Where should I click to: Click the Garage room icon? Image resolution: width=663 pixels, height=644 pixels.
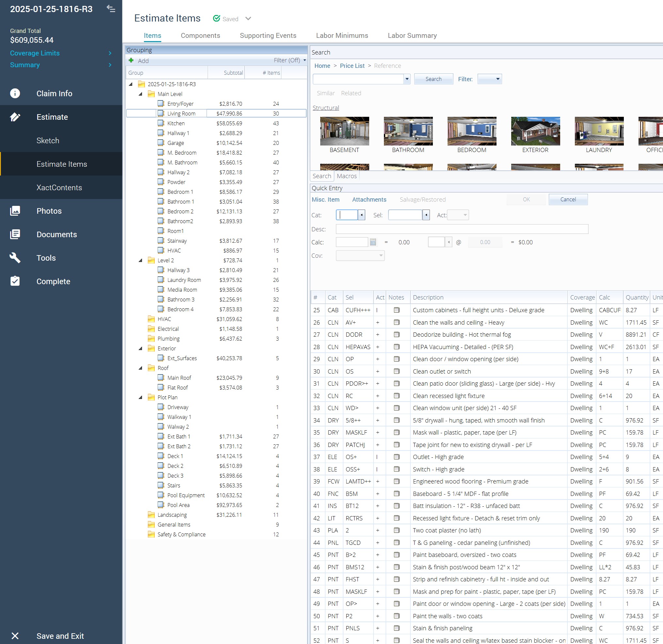click(x=161, y=143)
